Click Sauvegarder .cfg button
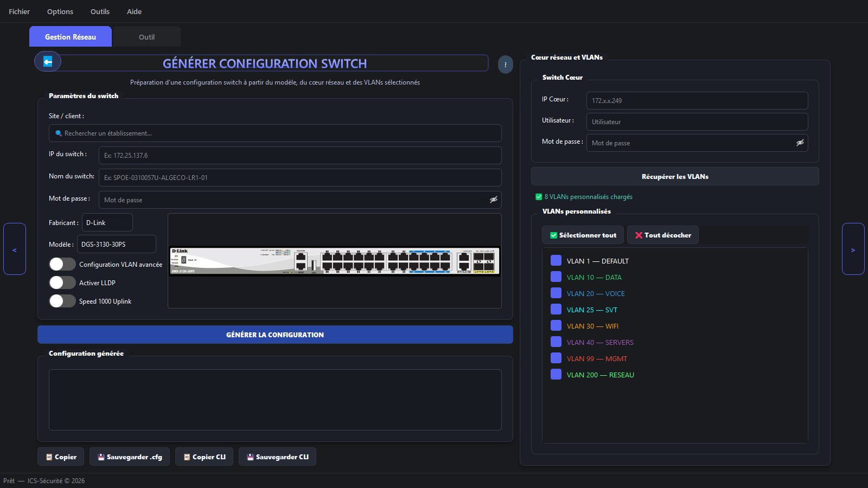Viewport: 868px width, 488px height. pos(130,457)
